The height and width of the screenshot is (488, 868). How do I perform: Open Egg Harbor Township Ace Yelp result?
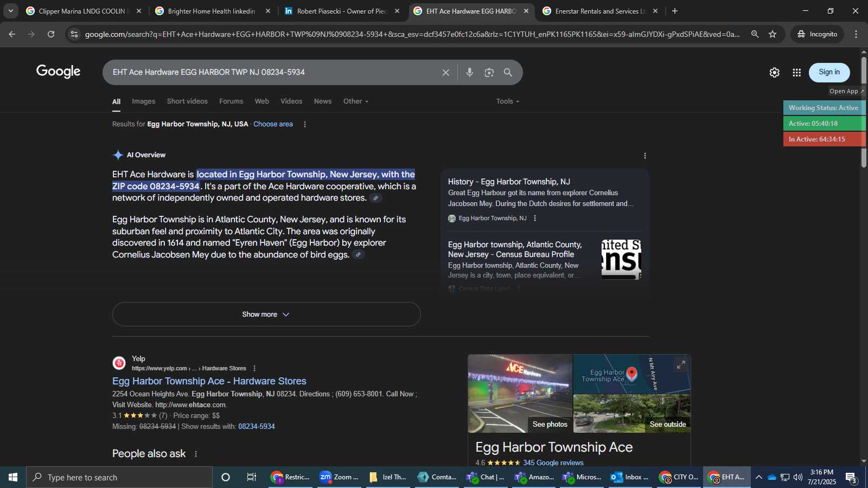tap(209, 381)
